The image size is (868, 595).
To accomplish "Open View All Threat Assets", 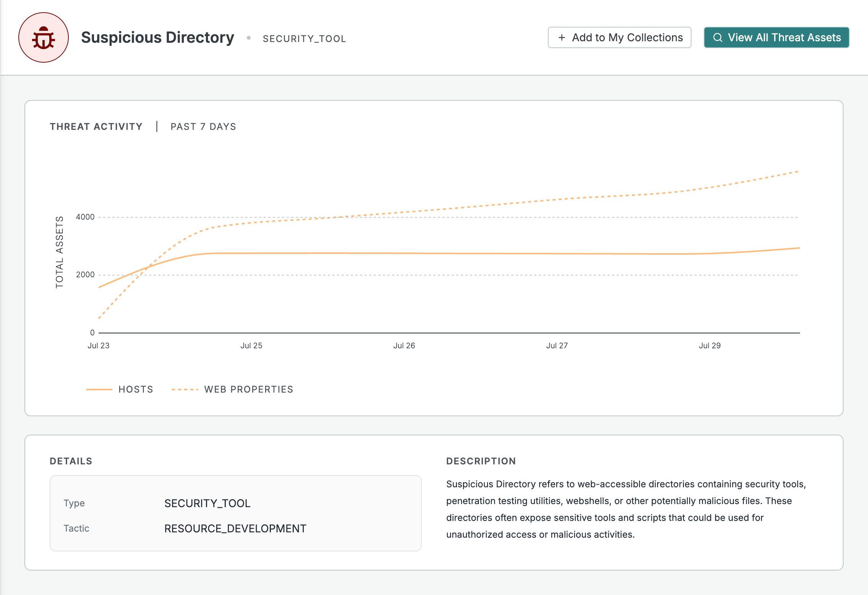I will (x=776, y=37).
